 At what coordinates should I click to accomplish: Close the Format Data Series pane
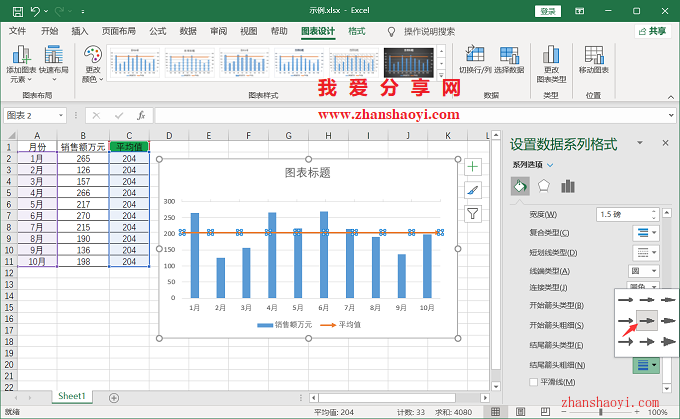coord(665,143)
